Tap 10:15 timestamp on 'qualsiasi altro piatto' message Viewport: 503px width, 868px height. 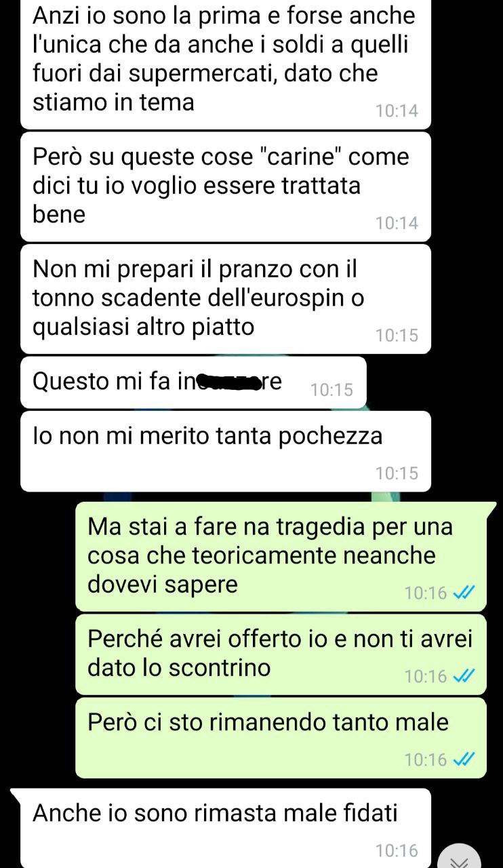coord(397,335)
